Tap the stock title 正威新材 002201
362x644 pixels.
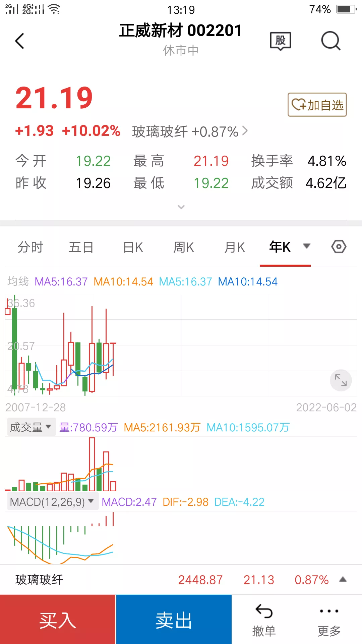pos(181,31)
